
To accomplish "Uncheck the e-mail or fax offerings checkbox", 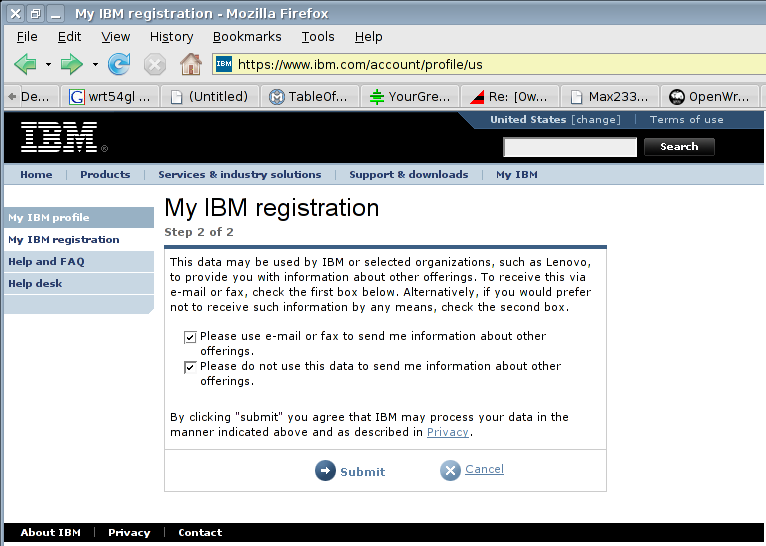I will [x=190, y=337].
